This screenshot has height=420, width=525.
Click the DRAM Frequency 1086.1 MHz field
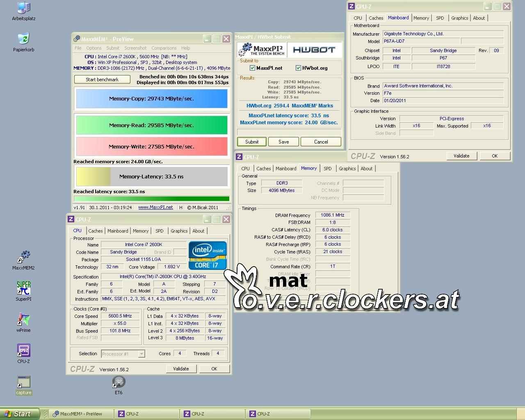point(333,215)
